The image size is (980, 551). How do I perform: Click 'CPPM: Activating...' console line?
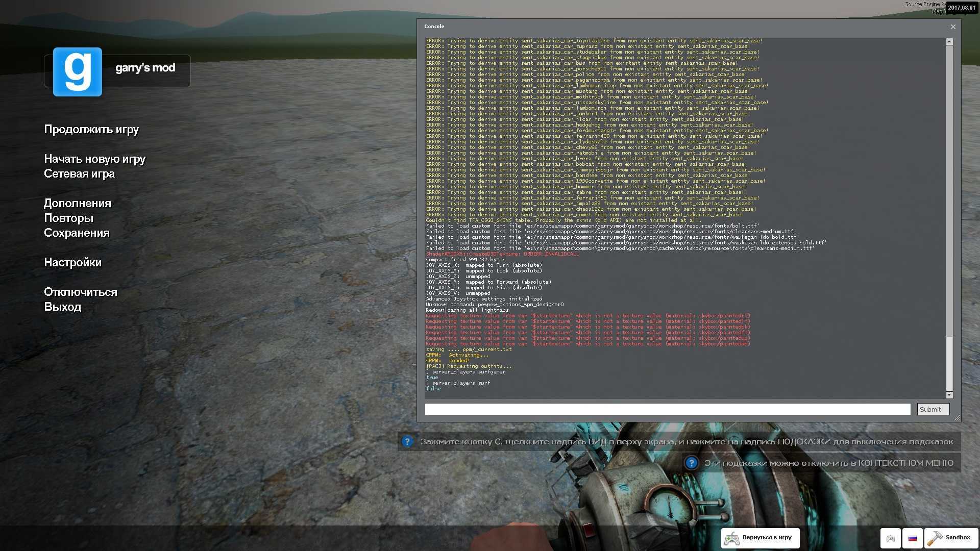click(457, 355)
